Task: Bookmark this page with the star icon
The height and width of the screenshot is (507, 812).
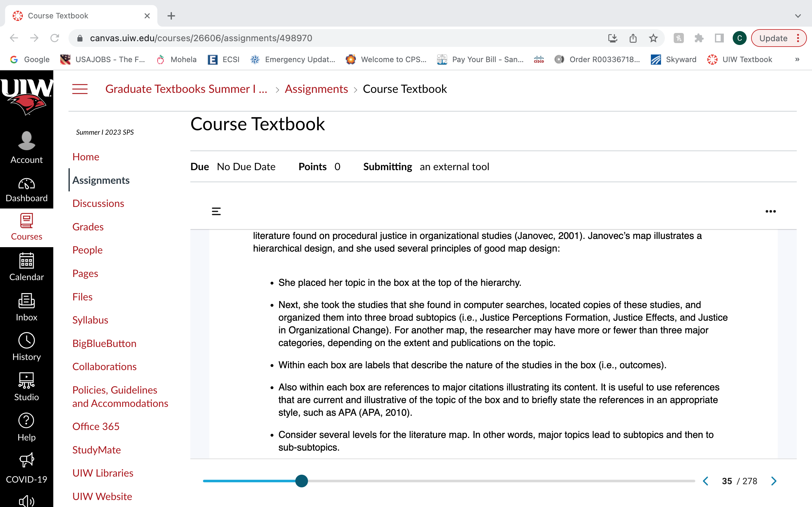Action: point(653,38)
